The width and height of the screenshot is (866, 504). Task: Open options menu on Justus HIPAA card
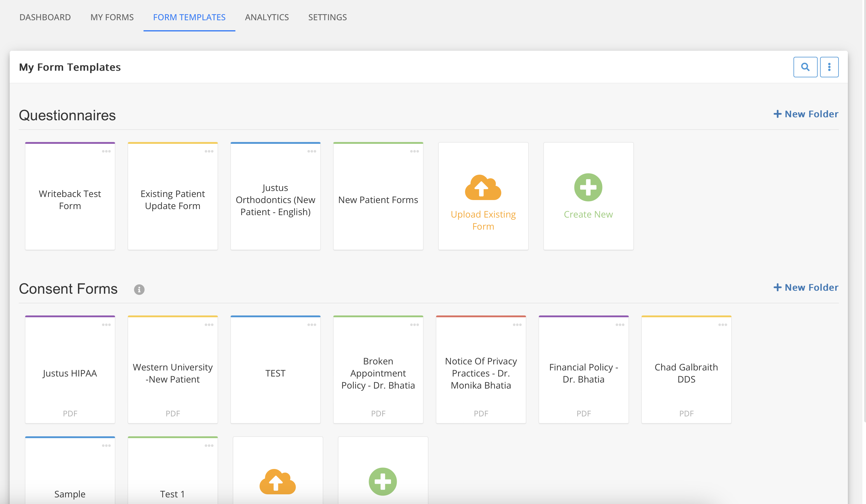[x=107, y=324]
